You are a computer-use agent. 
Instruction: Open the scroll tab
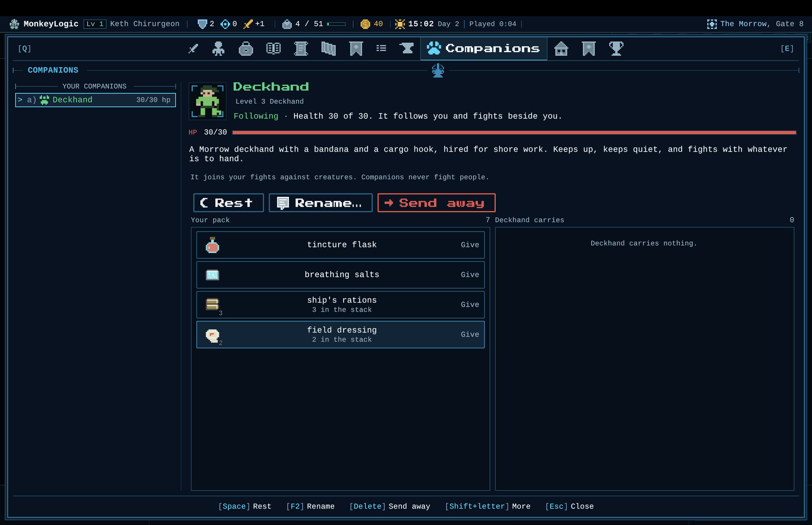coord(301,49)
